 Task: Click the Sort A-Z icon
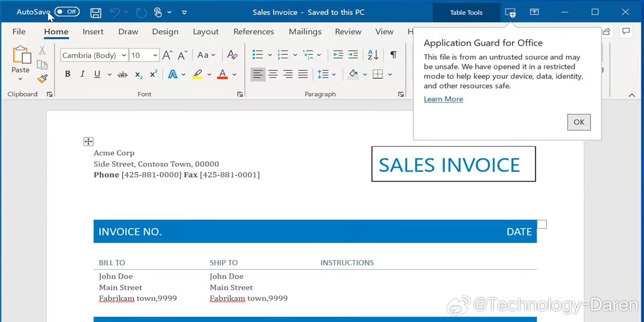tap(373, 55)
